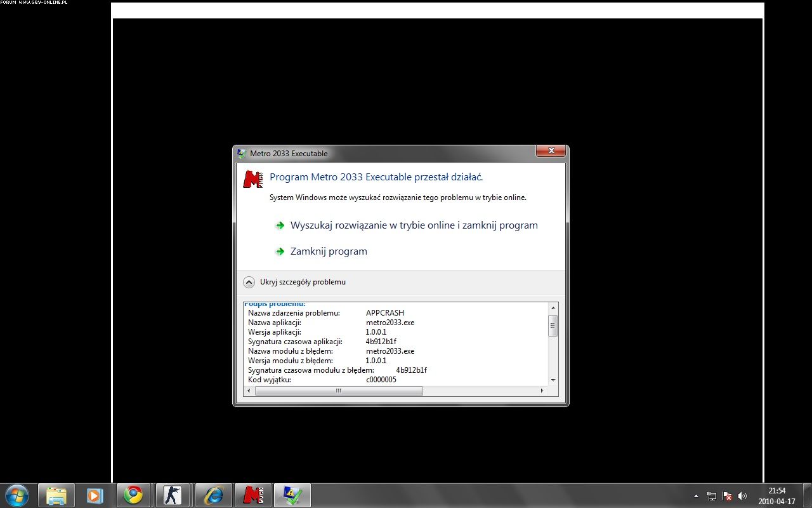This screenshot has width=812, height=508.
Task: Click the Metro 2033 icon in dialog
Action: 254,180
